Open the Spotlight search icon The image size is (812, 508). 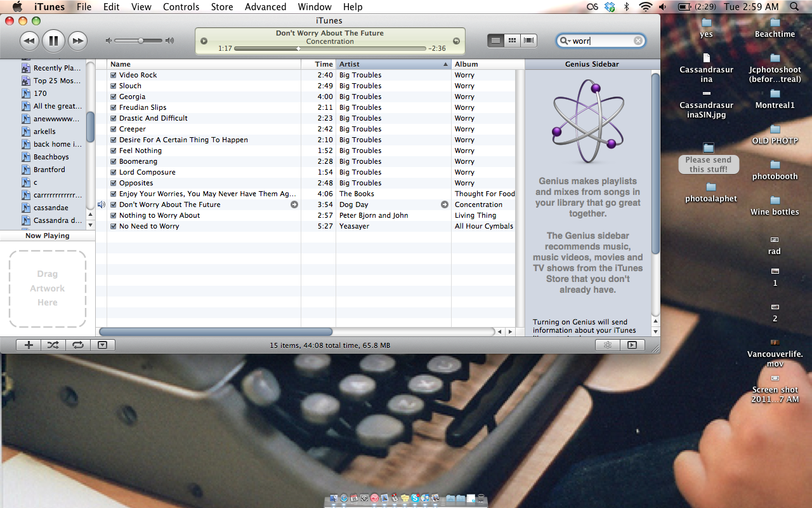tap(795, 7)
